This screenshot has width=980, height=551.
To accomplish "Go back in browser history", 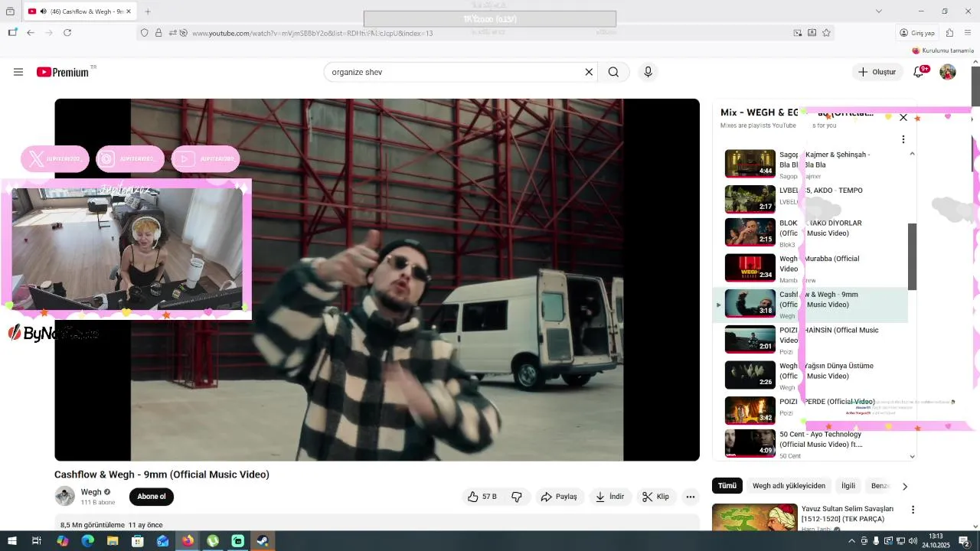I will click(x=31, y=33).
